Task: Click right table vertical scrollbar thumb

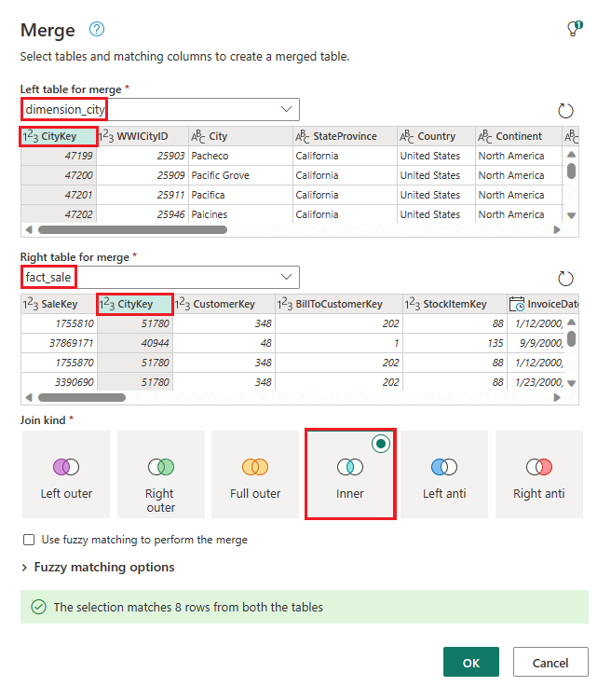Action: [571, 339]
